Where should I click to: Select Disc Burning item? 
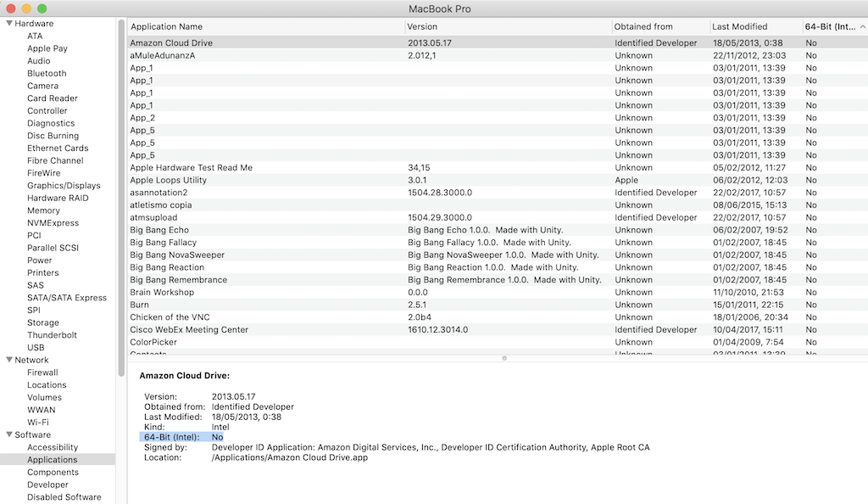point(53,136)
